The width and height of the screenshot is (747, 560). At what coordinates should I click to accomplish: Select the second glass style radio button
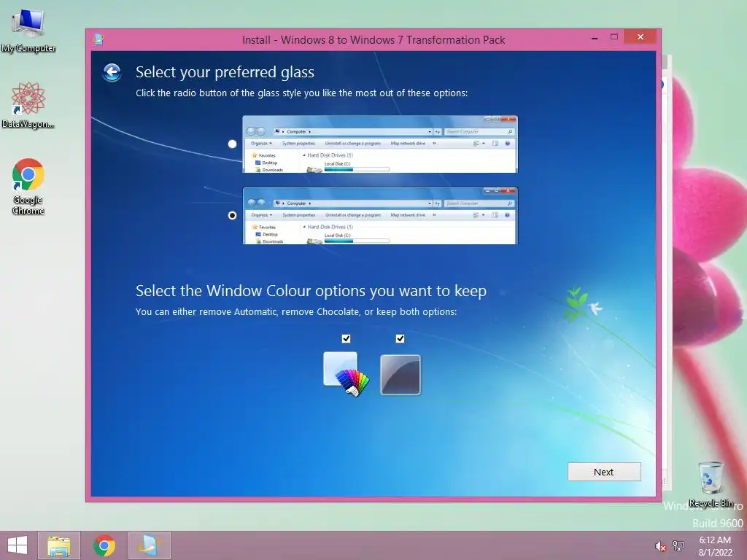pyautogui.click(x=232, y=215)
